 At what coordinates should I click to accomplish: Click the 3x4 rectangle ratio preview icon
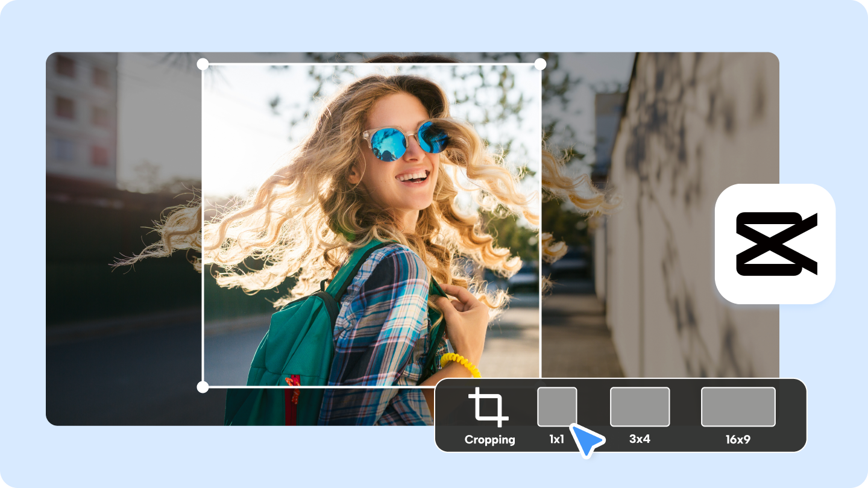point(640,407)
